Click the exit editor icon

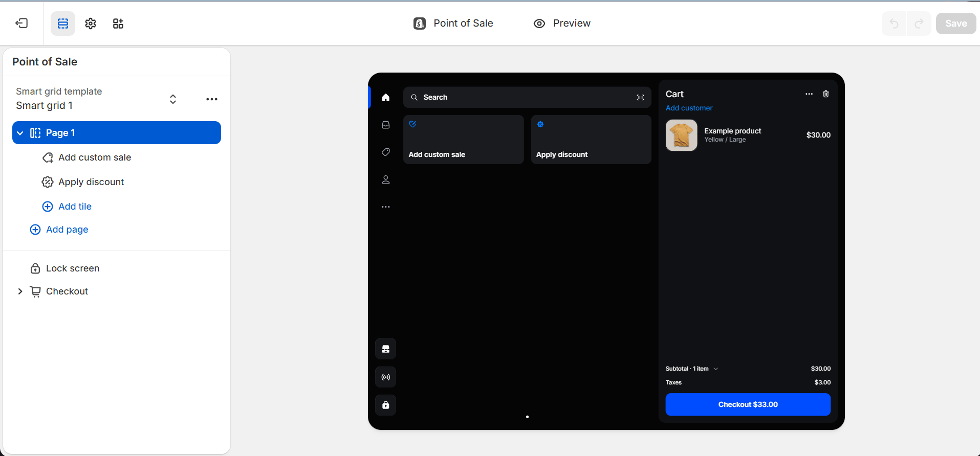point(21,23)
